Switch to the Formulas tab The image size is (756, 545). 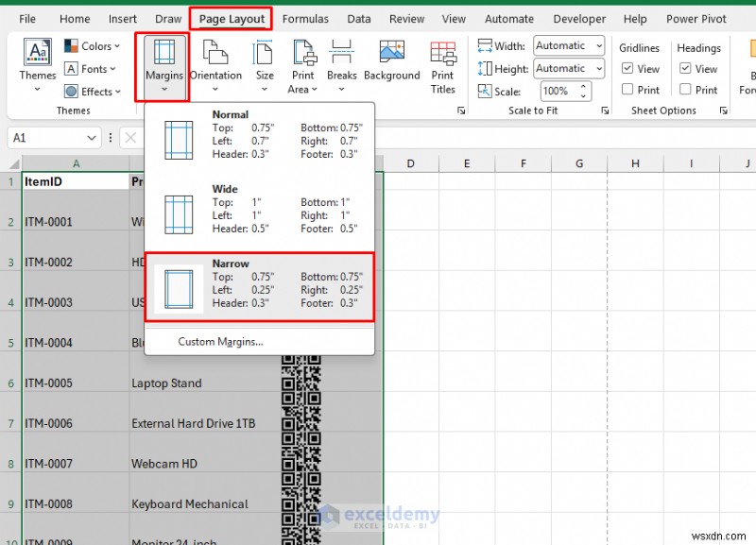coord(305,19)
